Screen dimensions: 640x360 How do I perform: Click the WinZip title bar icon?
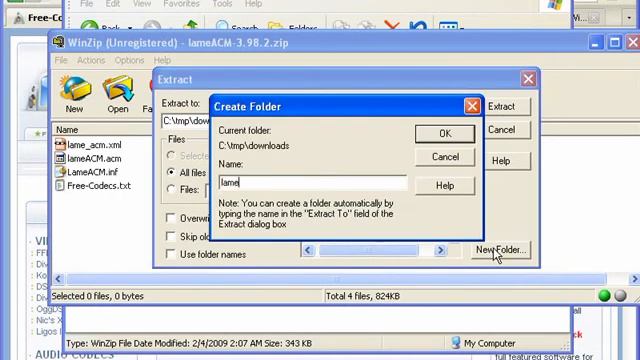(x=59, y=42)
